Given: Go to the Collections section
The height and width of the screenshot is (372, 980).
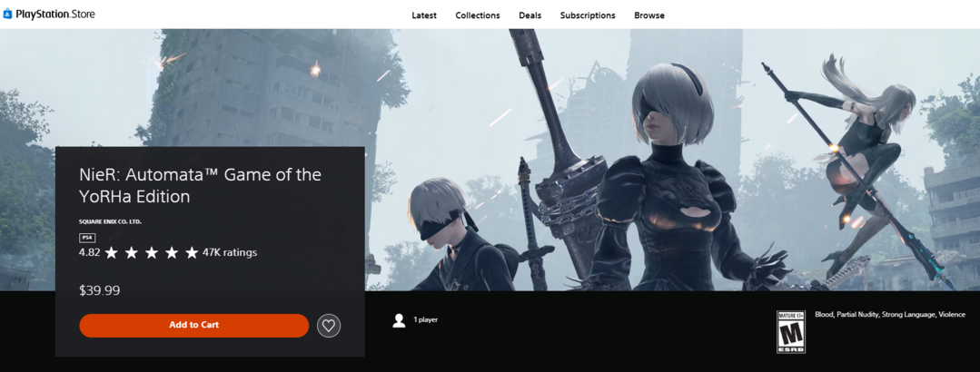Looking at the screenshot, I should coord(478,15).
